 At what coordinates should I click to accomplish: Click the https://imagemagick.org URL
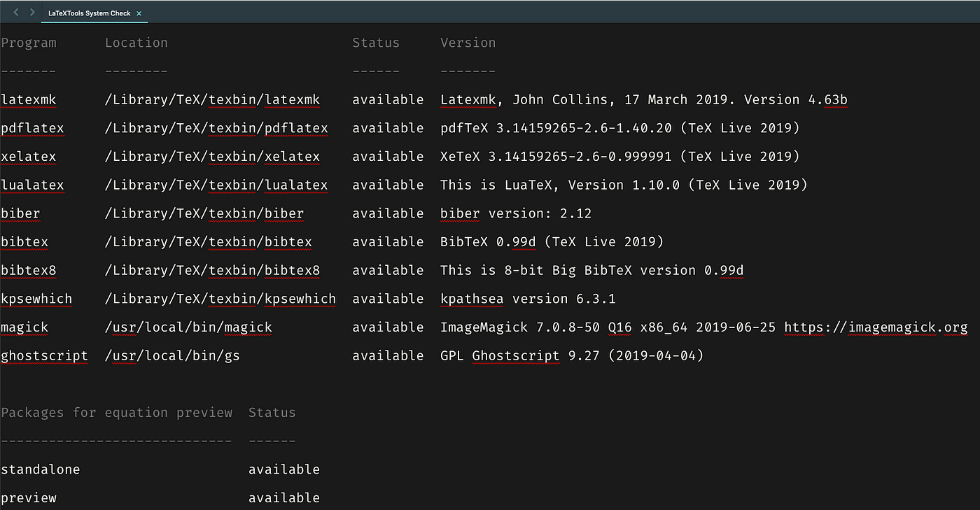[876, 327]
